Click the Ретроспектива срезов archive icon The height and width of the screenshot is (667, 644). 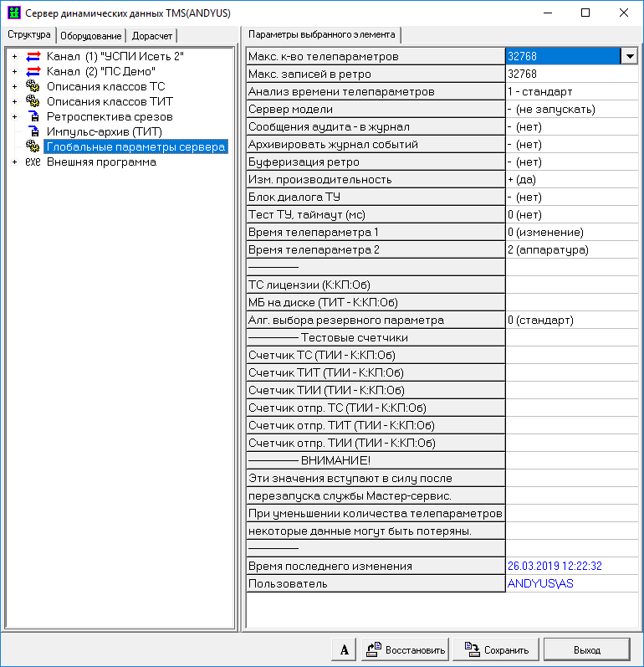coord(33,116)
